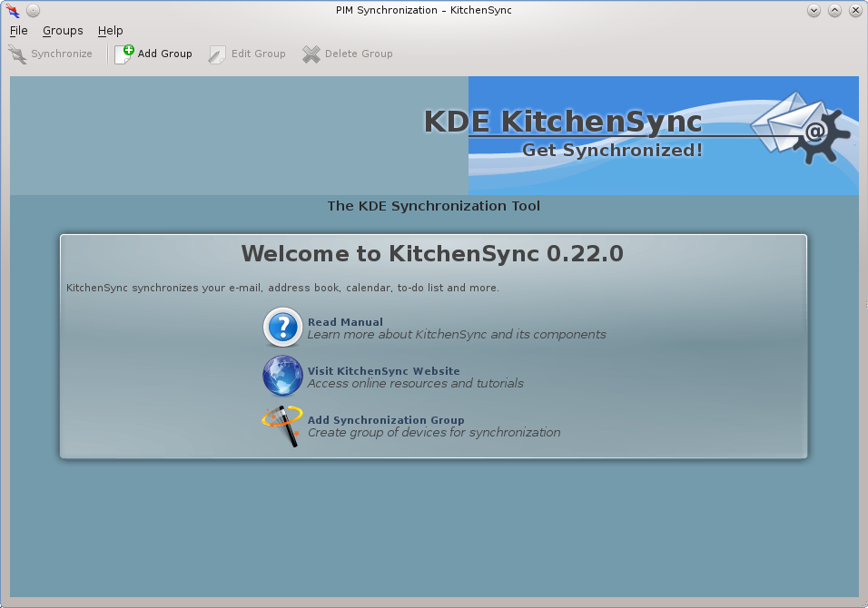Screen dimensions: 868x608
Task: Click the Synchronize toolbar label
Action: pos(62,54)
